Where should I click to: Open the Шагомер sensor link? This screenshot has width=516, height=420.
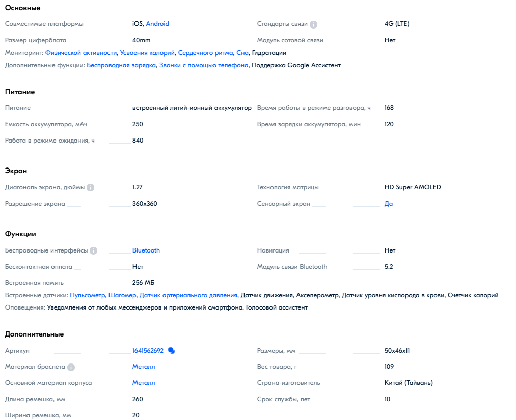pos(122,295)
